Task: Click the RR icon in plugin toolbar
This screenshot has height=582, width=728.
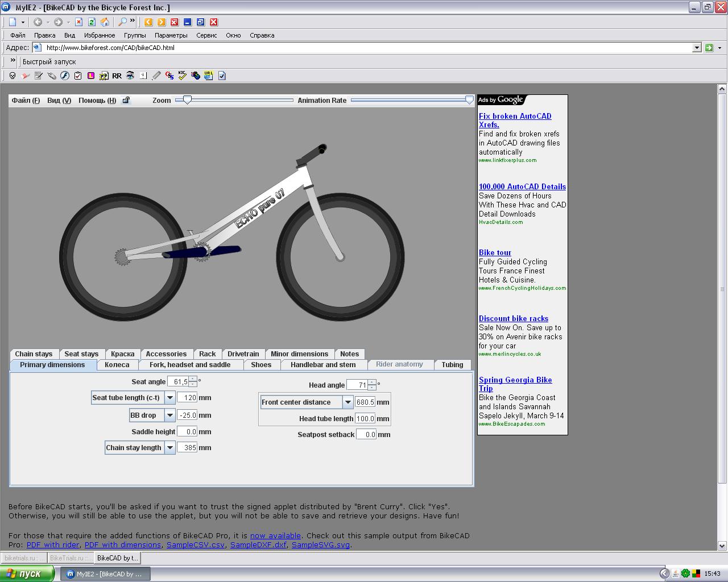Action: 117,76
